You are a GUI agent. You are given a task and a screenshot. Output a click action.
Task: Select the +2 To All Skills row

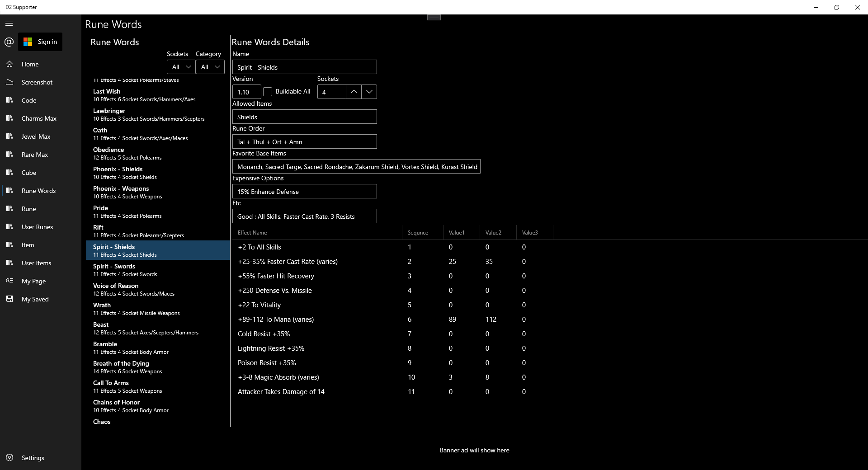pyautogui.click(x=550, y=247)
